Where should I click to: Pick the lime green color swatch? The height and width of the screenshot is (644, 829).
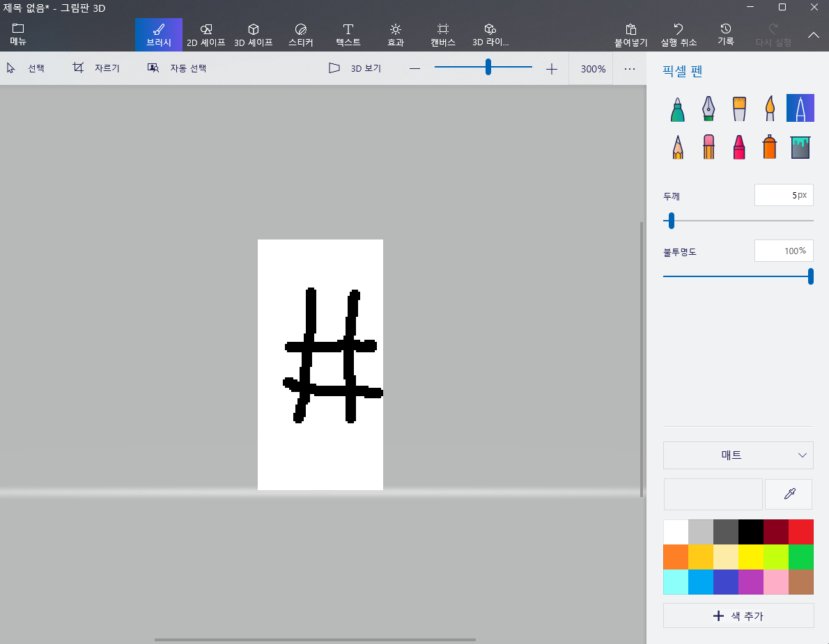(x=776, y=557)
